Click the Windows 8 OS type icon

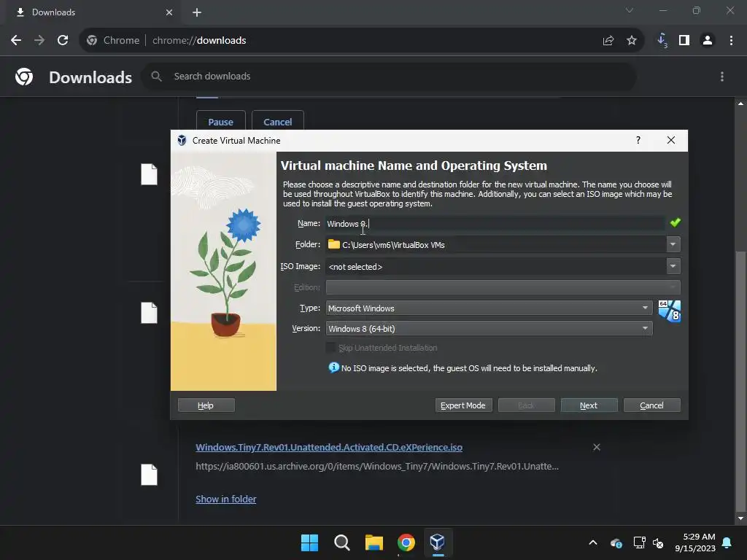[x=670, y=311]
